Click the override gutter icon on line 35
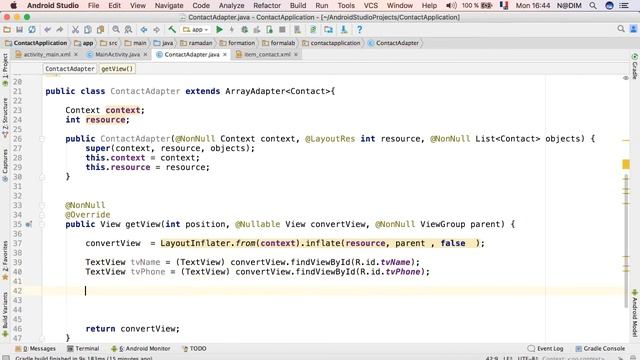The height and width of the screenshot is (360, 640). click(x=29, y=224)
